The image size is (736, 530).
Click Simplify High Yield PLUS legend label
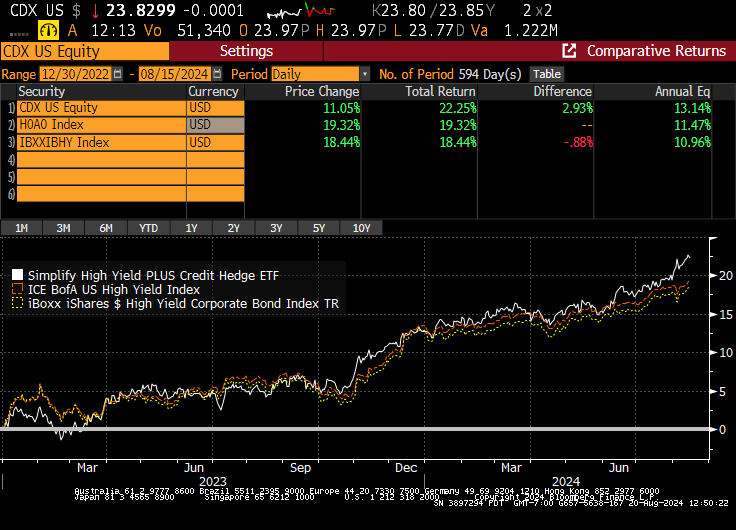point(153,276)
